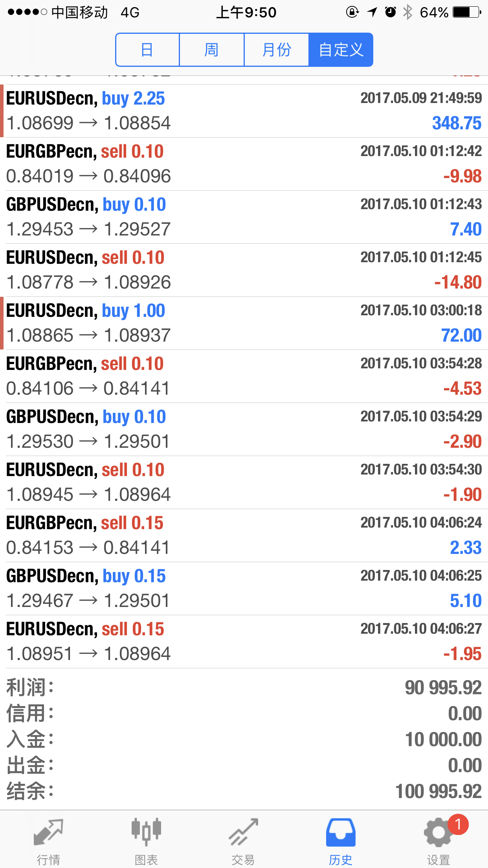Open the EURGBPecn sell 0.10 trade losing 9.98
Image resolution: width=488 pixels, height=868 pixels.
pyautogui.click(x=244, y=164)
